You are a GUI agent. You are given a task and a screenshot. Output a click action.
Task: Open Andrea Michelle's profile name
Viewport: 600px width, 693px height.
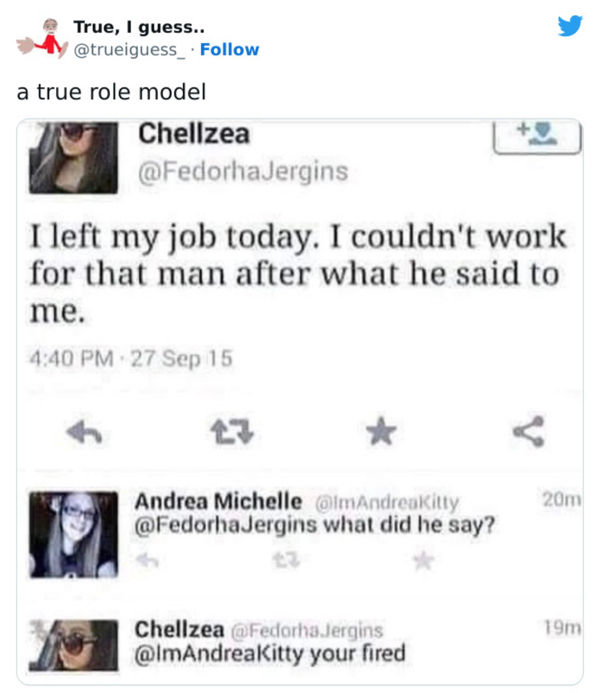(217, 501)
